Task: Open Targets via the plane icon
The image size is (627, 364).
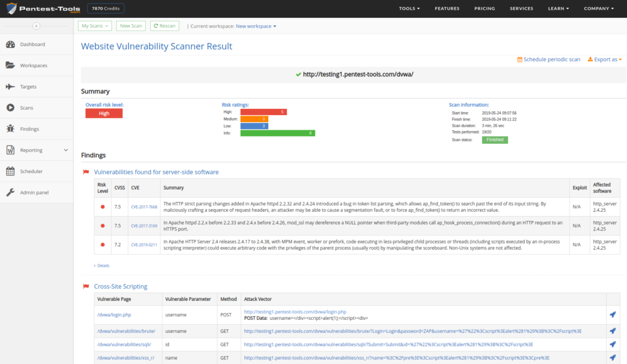Action: tap(11, 86)
